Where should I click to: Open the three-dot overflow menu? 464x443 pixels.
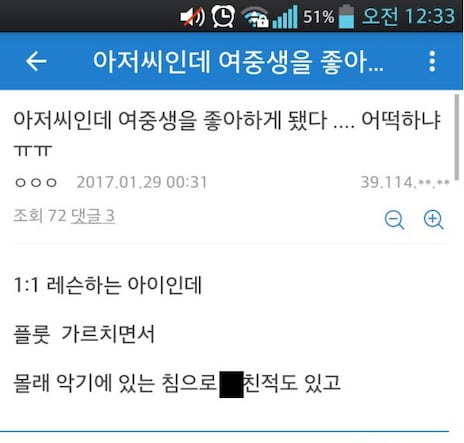coord(432,61)
